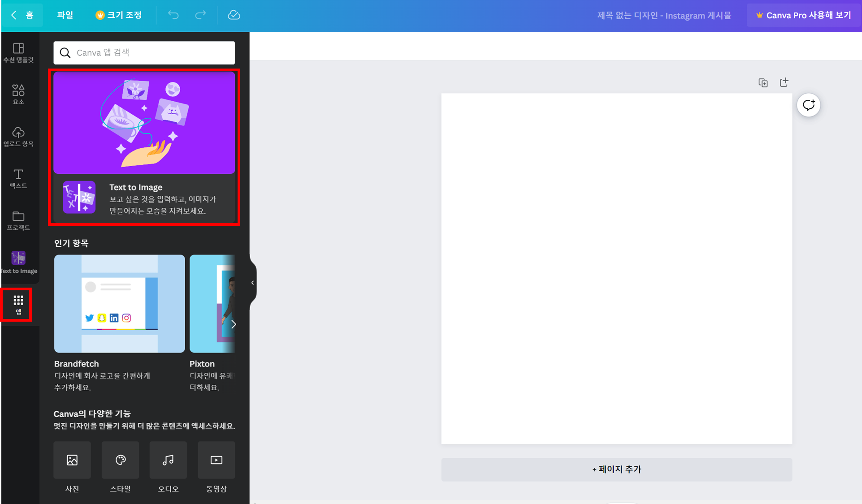Open the Pixton app thumbnail
The width and height of the screenshot is (862, 504).
[212, 304]
